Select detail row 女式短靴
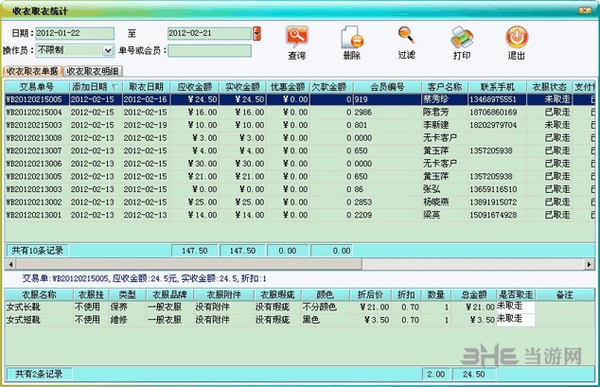Image resolution: width=600 pixels, height=387 pixels. pos(300,320)
